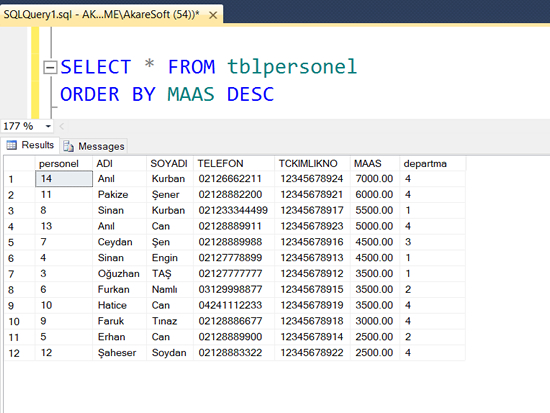Open the 177 % zoom dropdown

pos(48,126)
